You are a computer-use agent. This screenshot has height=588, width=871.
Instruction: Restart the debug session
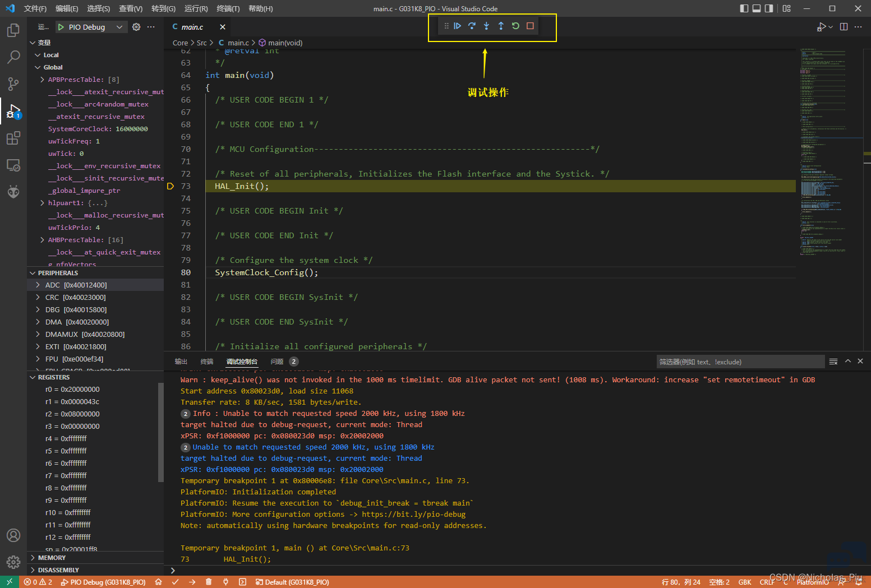point(515,26)
